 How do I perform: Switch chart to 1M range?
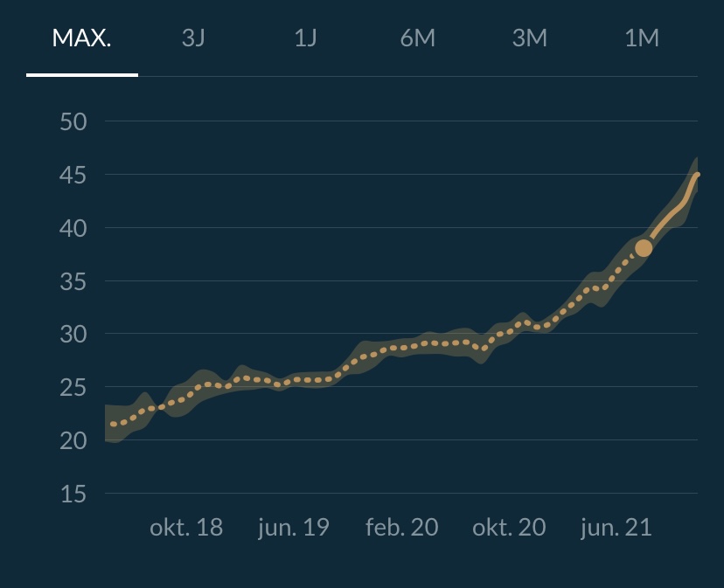pyautogui.click(x=641, y=38)
